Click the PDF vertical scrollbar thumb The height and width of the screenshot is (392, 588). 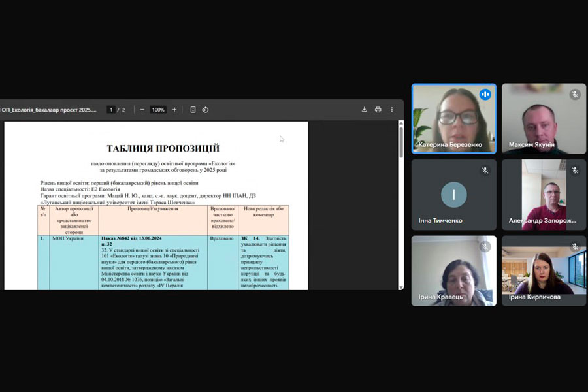click(x=401, y=142)
